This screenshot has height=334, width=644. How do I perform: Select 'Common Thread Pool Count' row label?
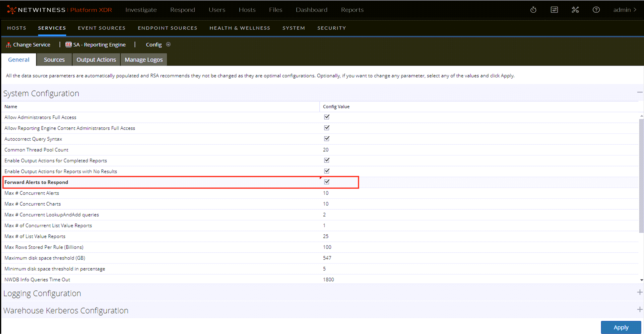[36, 150]
